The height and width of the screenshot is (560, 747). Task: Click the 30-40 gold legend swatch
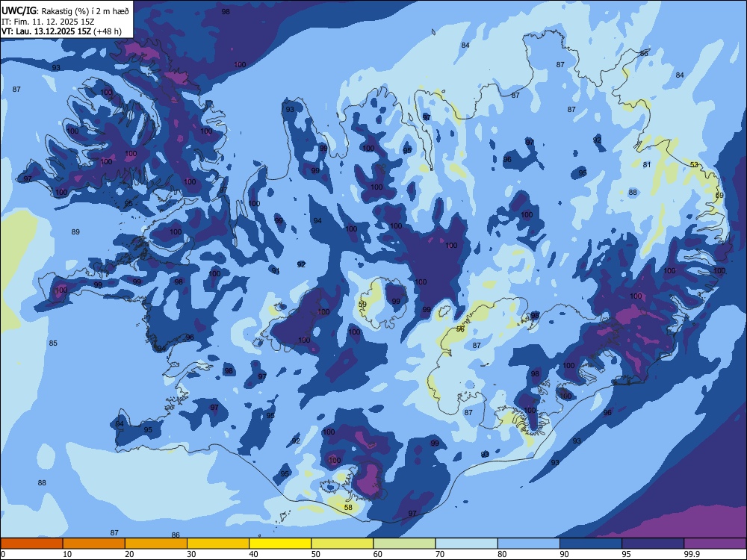point(218,544)
